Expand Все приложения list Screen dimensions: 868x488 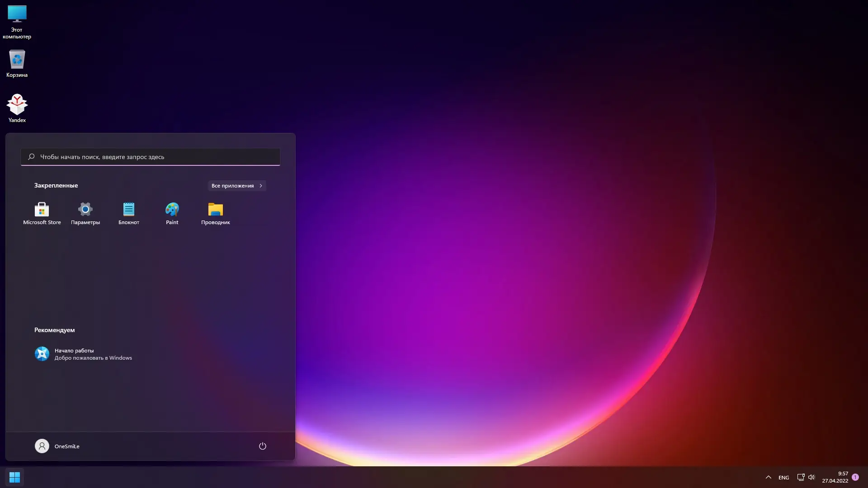236,186
